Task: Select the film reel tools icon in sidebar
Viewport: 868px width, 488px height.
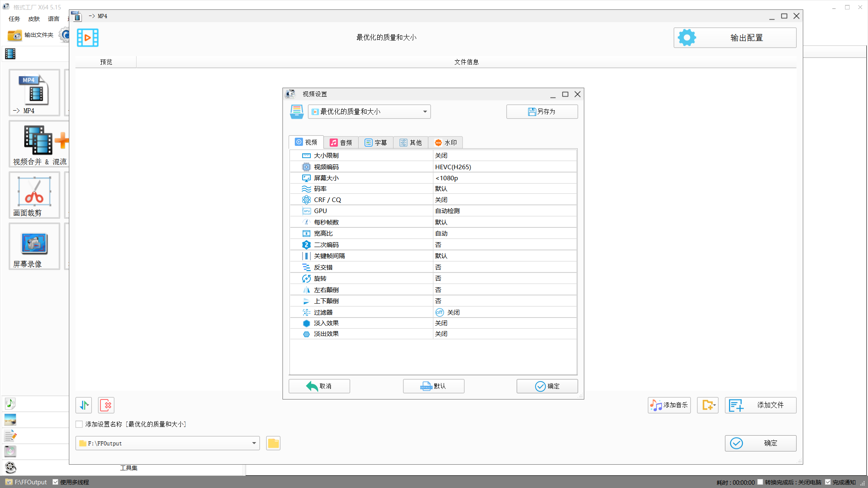Action: coord(10,467)
